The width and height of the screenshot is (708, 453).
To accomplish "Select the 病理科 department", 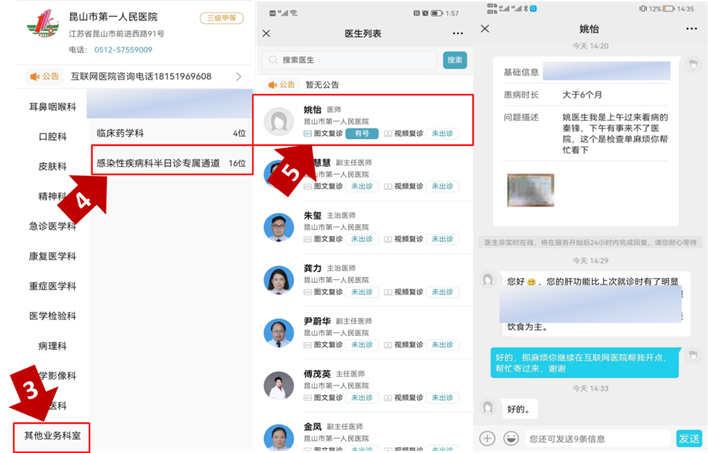I will click(x=52, y=346).
